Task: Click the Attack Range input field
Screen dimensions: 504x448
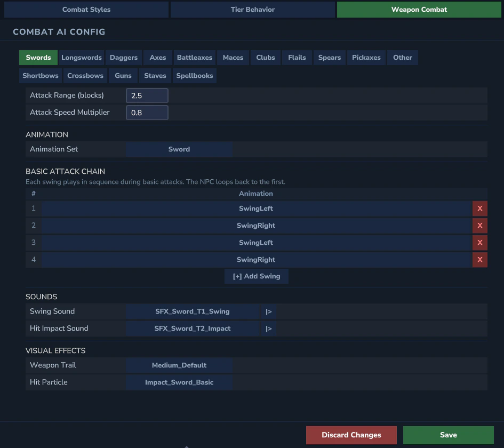Action: 147,95
